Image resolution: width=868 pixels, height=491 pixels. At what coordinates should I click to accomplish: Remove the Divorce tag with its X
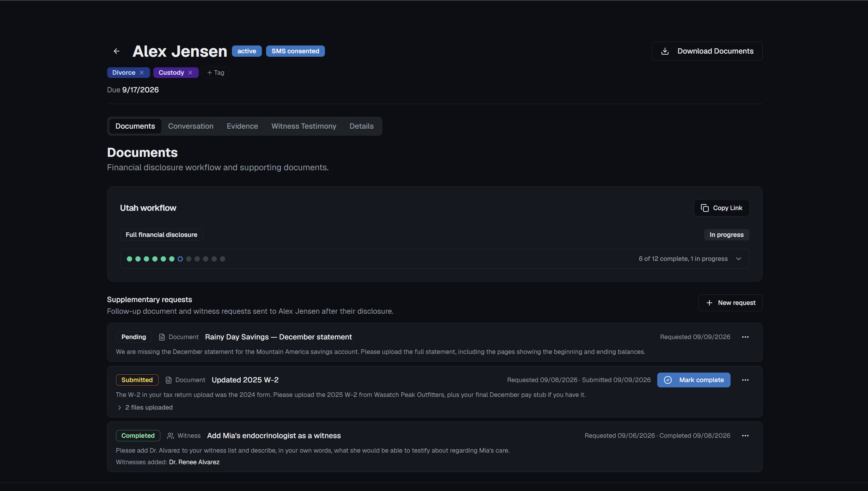click(142, 73)
